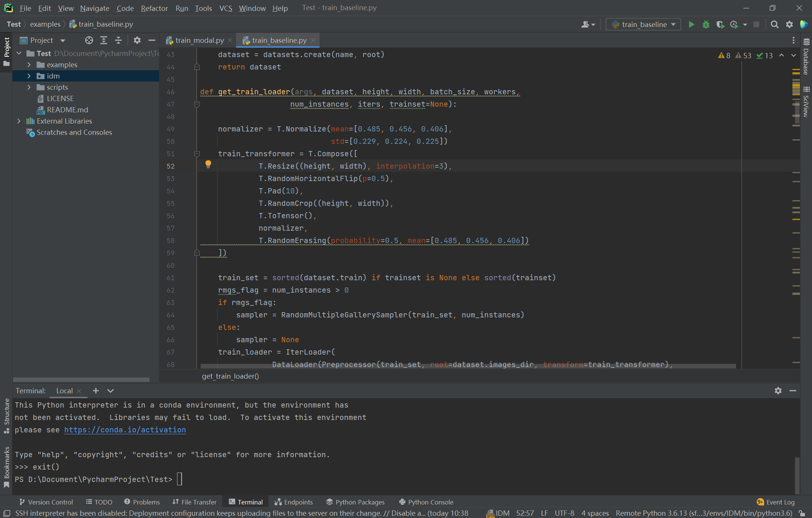Click the editor horizontal scrollbar

468,366
